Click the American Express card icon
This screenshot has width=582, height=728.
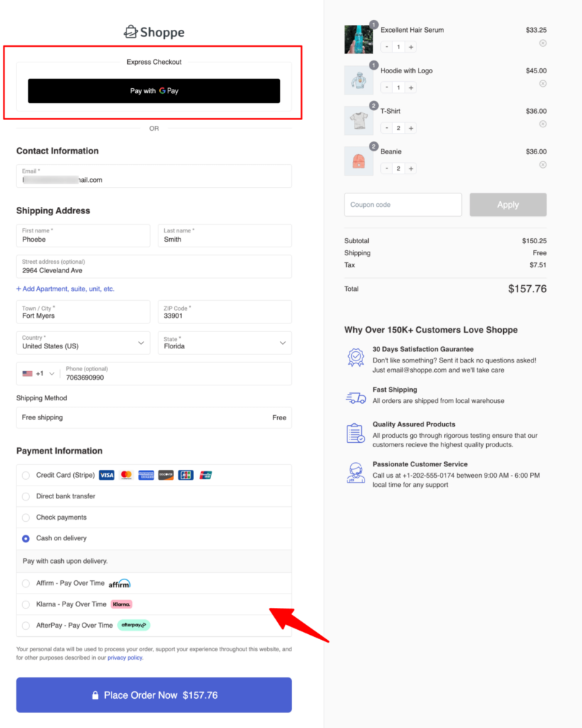[146, 475]
